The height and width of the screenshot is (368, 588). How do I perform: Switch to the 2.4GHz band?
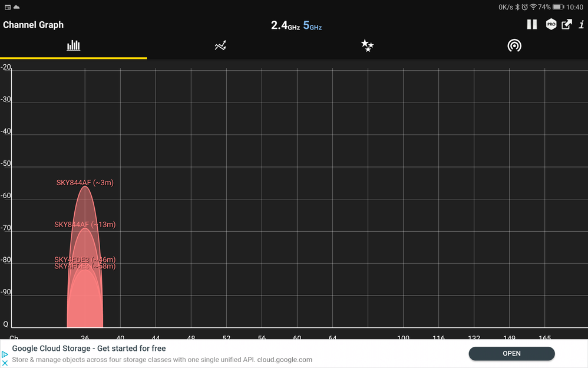coord(285,25)
